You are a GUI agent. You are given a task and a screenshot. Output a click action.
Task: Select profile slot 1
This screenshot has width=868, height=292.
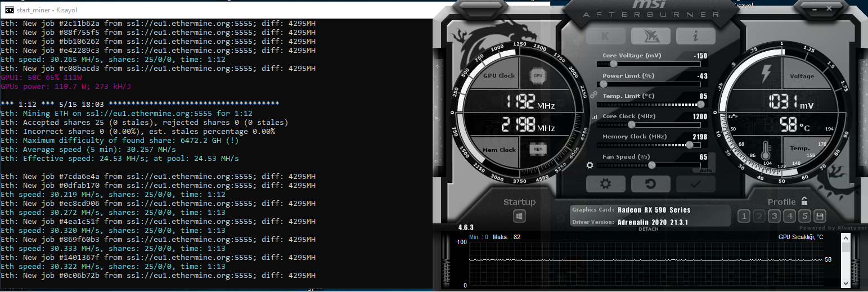click(744, 216)
